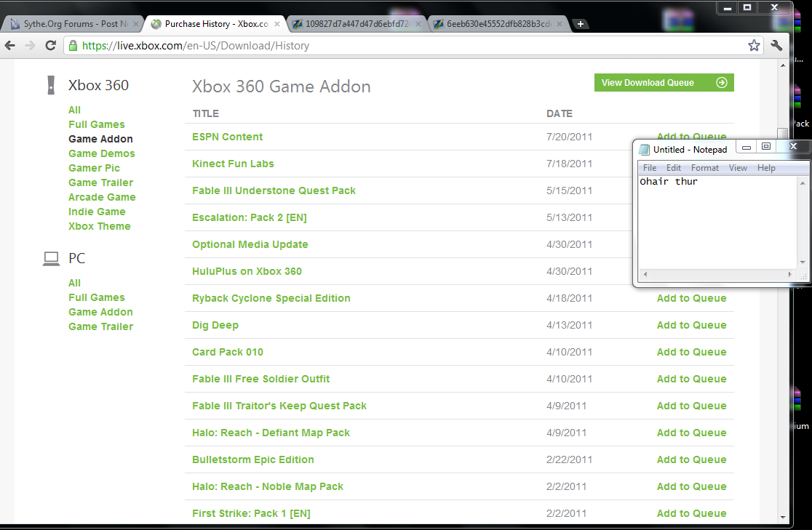Open HuluPlus on Xbox 360 link
The width and height of the screenshot is (812, 530).
247,271
